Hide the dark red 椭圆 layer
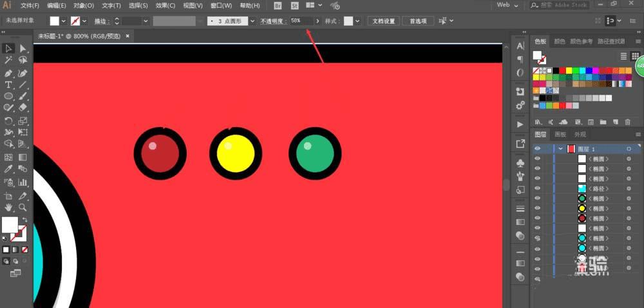 pos(537,218)
